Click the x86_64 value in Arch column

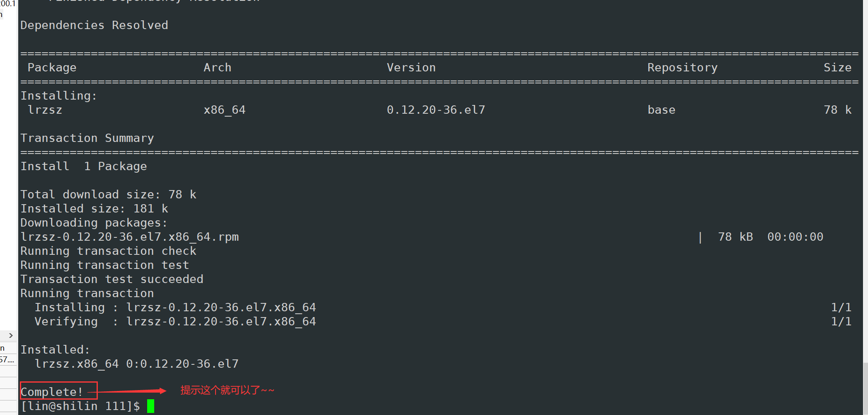click(224, 110)
